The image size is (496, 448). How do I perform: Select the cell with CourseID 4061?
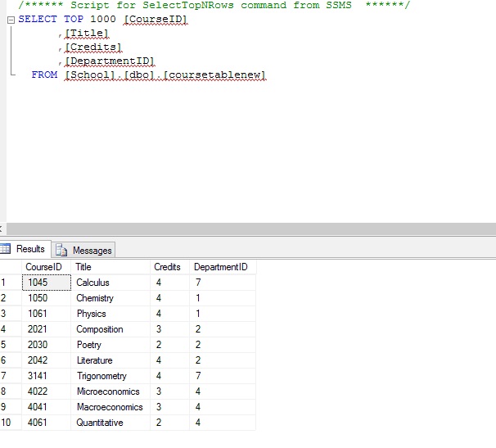(x=46, y=423)
